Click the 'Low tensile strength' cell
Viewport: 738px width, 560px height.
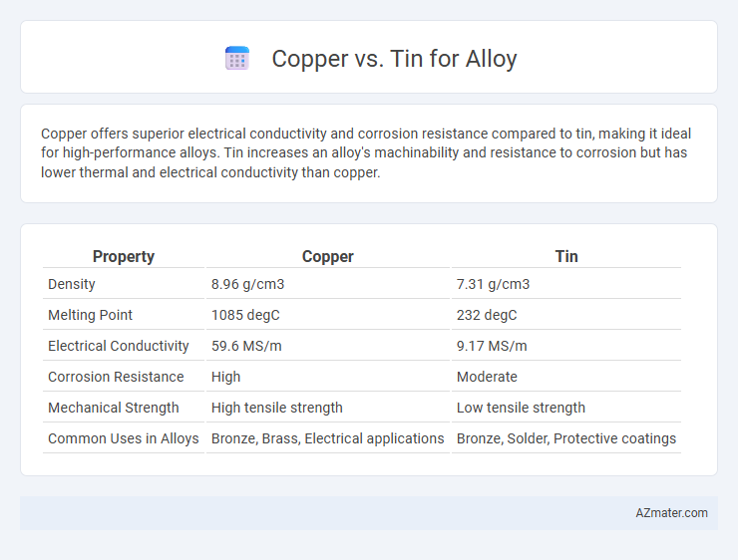(566, 408)
